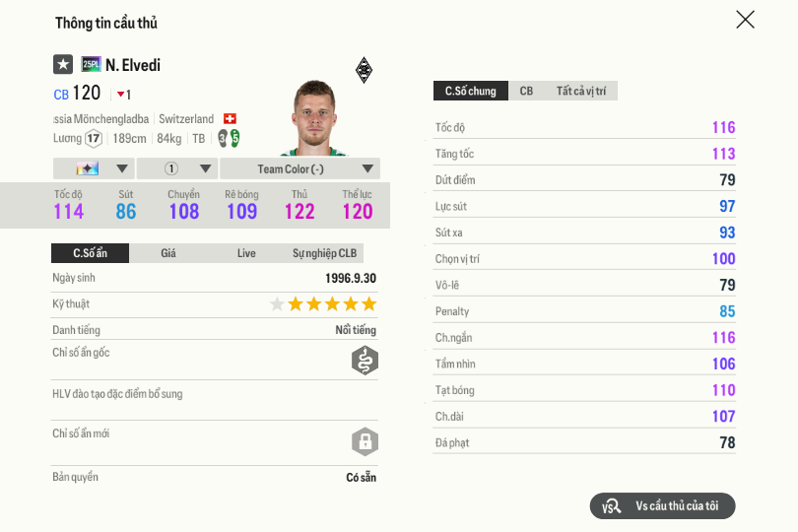Click Vs cầu thủ của tôi button

(x=662, y=506)
